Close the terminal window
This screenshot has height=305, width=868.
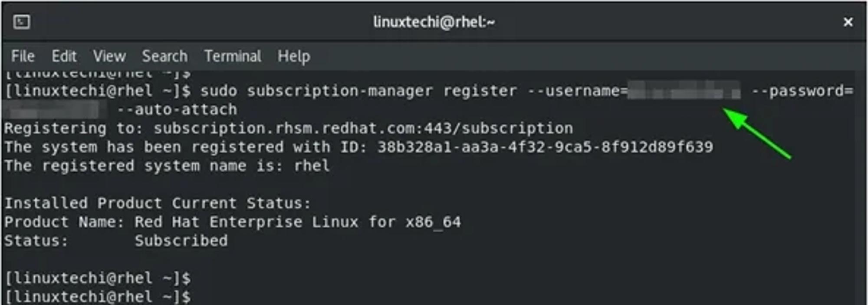tap(848, 22)
